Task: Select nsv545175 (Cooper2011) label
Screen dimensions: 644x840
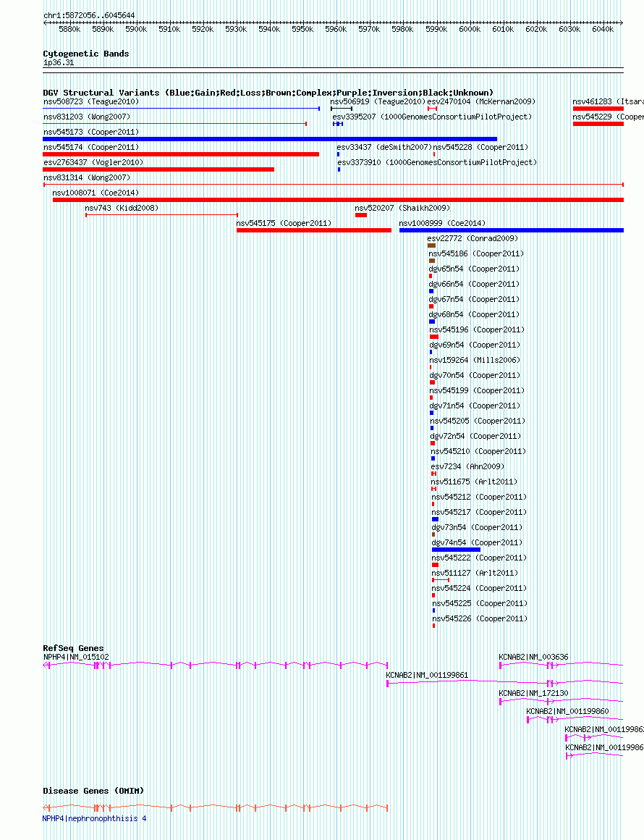Action: [x=284, y=223]
